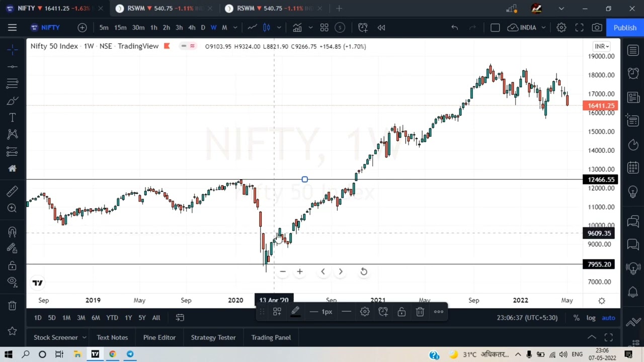Screen dimensions: 644x362
Task: Open the Trading Panel tab
Action: tap(271, 337)
